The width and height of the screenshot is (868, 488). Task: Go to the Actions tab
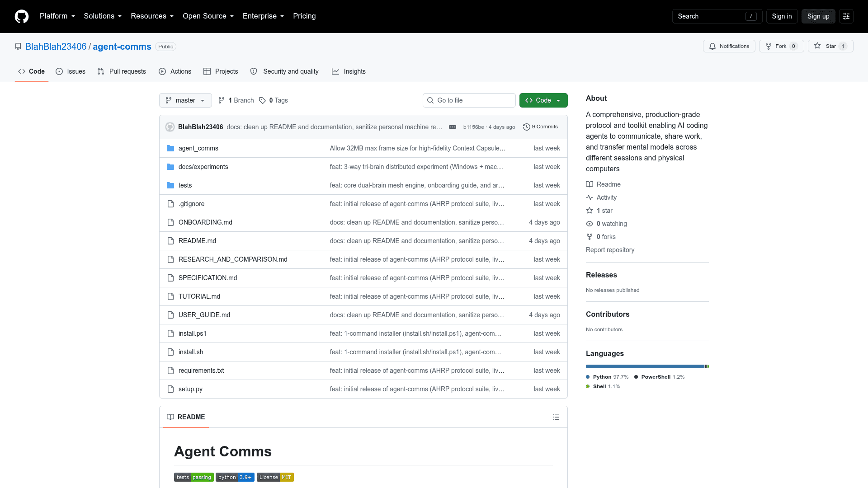(x=175, y=71)
